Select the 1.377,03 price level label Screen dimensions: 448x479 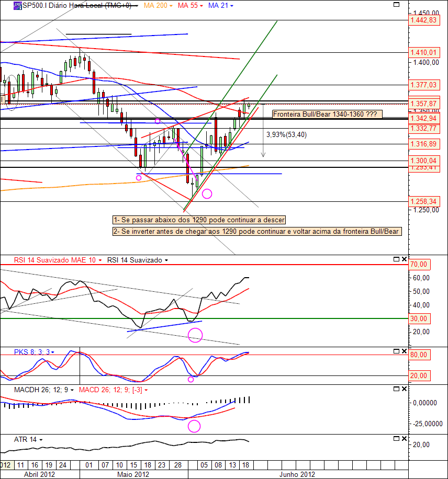(x=424, y=85)
